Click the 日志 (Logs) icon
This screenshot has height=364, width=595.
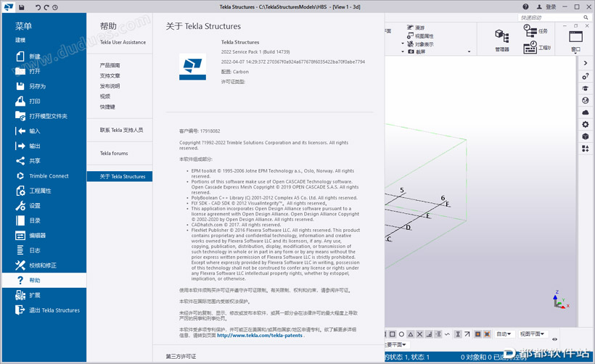(x=20, y=250)
